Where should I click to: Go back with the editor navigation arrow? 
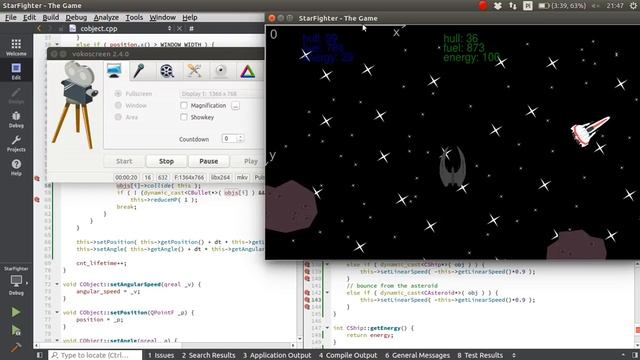coord(39,29)
